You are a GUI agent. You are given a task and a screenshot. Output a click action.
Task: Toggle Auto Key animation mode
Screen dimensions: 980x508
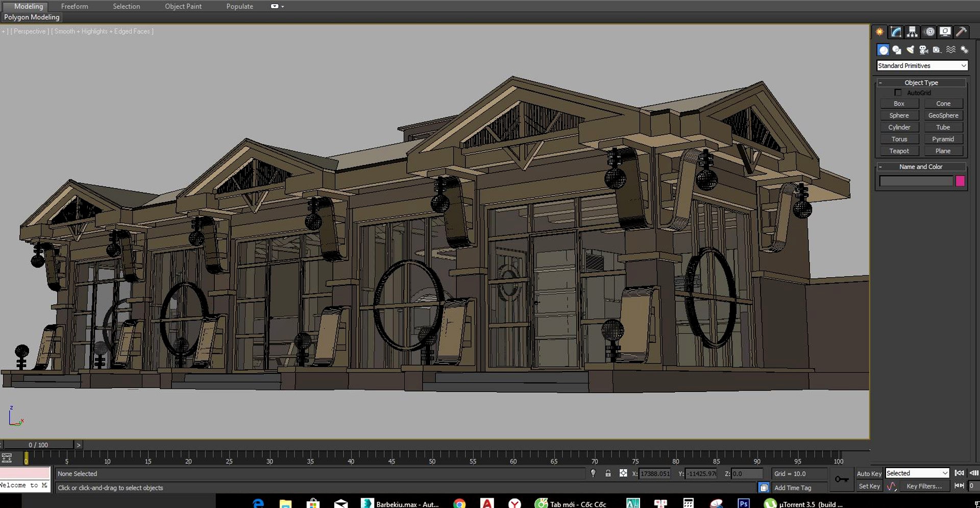click(869, 474)
